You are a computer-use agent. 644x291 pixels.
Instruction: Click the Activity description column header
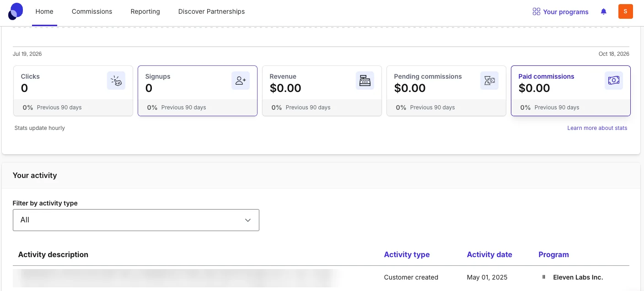click(x=53, y=255)
